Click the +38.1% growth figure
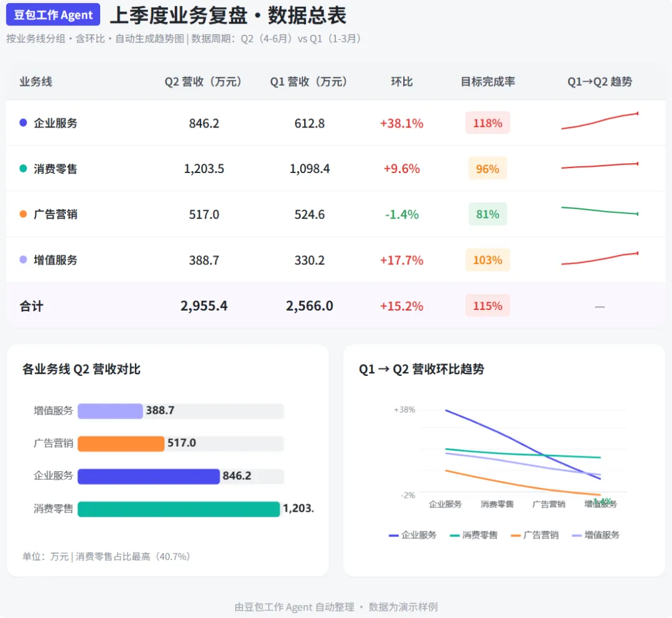 401,123
